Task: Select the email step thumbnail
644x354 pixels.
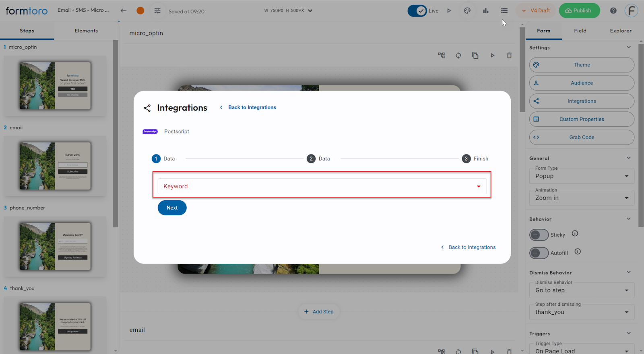Action: tap(55, 166)
